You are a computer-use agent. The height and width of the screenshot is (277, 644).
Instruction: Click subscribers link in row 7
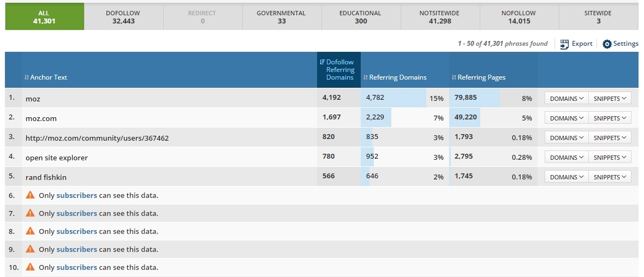(x=77, y=213)
